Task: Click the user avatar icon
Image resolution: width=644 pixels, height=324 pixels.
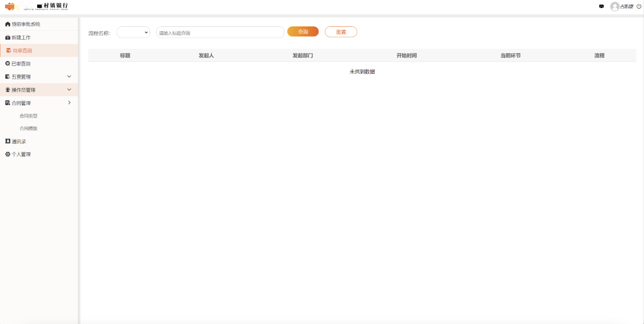Action: click(x=615, y=6)
